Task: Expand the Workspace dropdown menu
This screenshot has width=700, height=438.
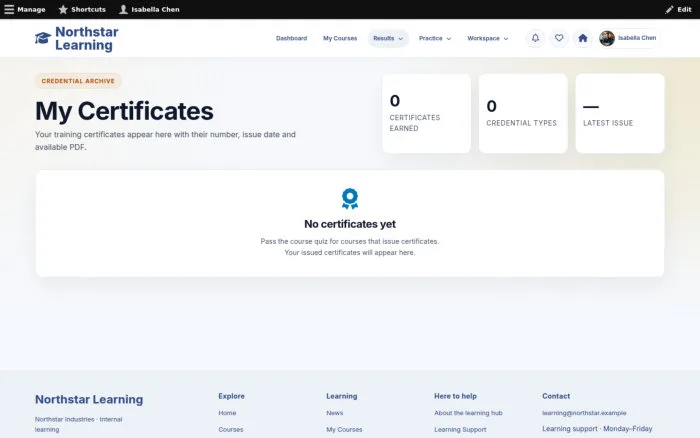Action: (x=488, y=38)
